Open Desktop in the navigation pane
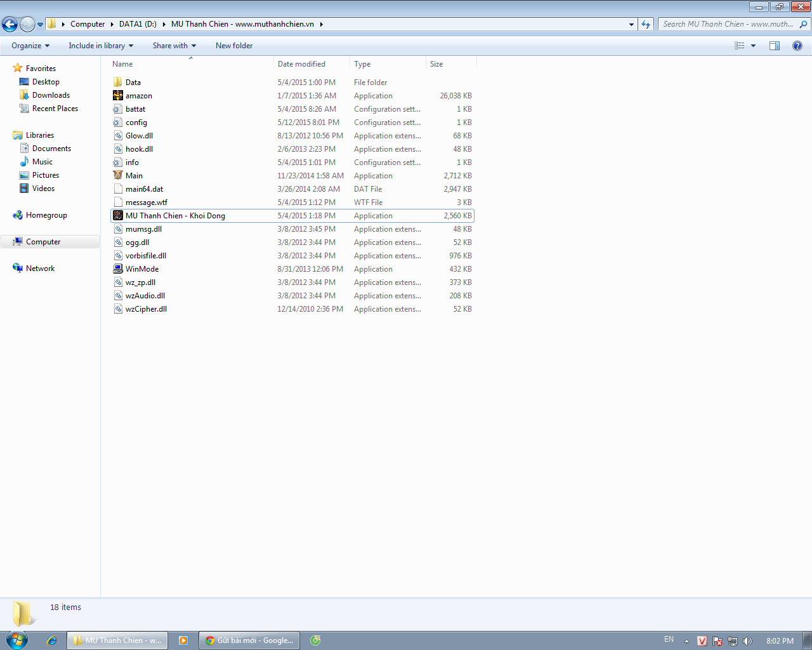Screen dimensions: 812x650 click(46, 82)
